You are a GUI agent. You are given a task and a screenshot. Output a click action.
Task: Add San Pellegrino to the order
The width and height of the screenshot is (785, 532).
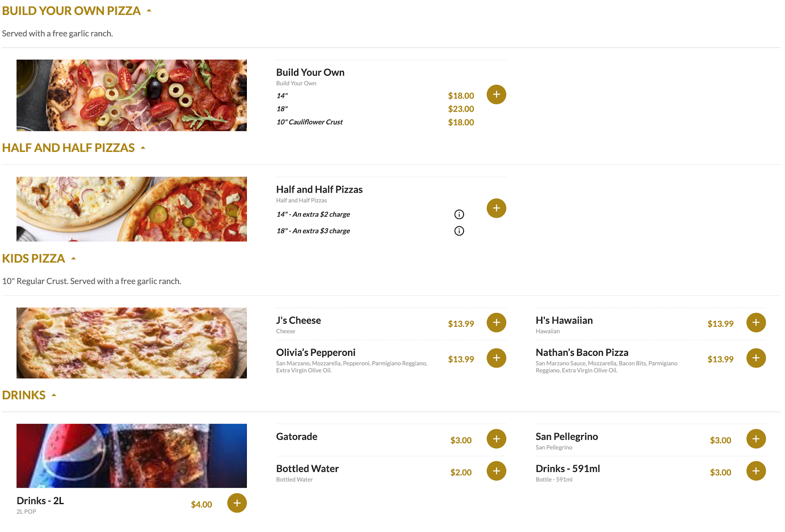click(x=756, y=439)
